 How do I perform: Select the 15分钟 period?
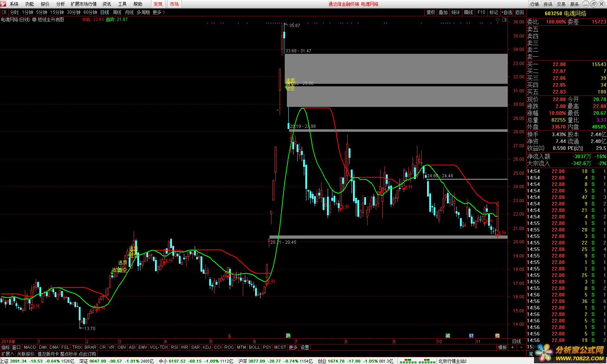tap(57, 12)
